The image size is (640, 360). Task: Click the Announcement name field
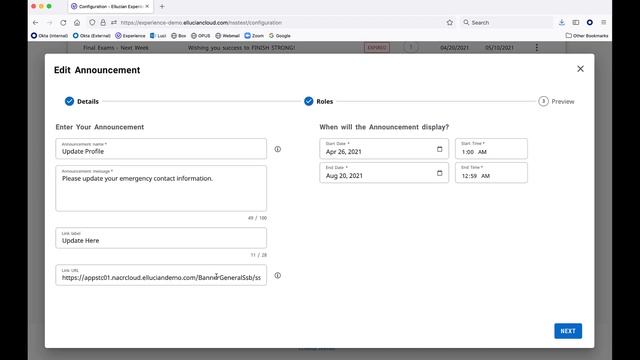tap(161, 149)
